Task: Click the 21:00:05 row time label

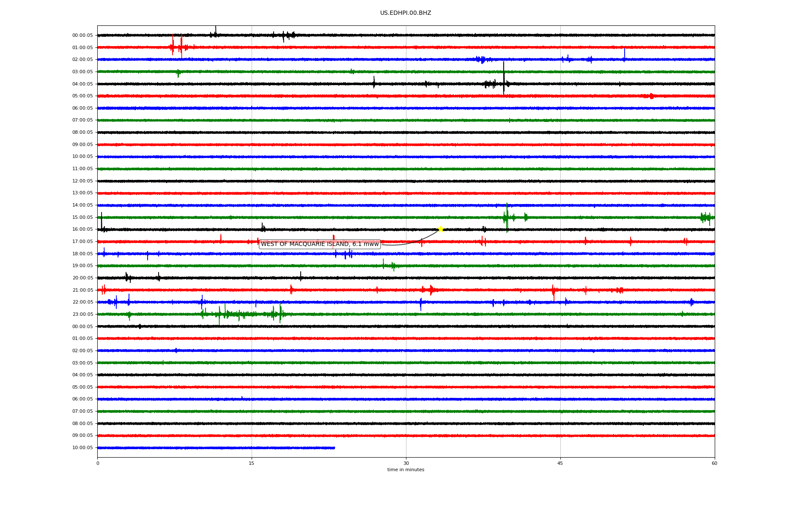Action: [x=82, y=290]
